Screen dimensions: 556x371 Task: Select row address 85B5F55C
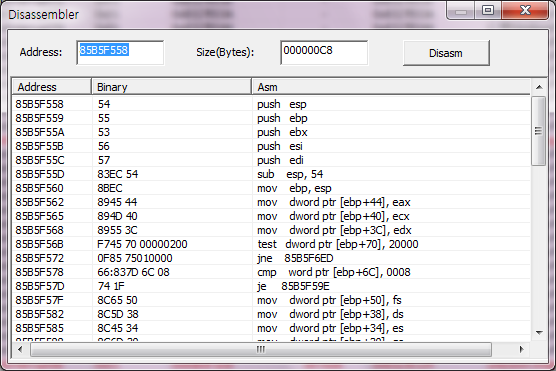point(40,160)
